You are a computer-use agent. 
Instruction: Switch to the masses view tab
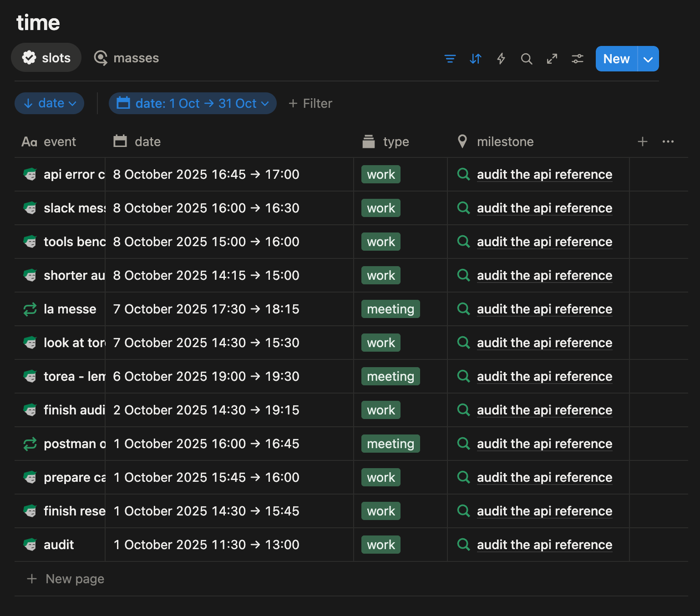click(x=127, y=58)
